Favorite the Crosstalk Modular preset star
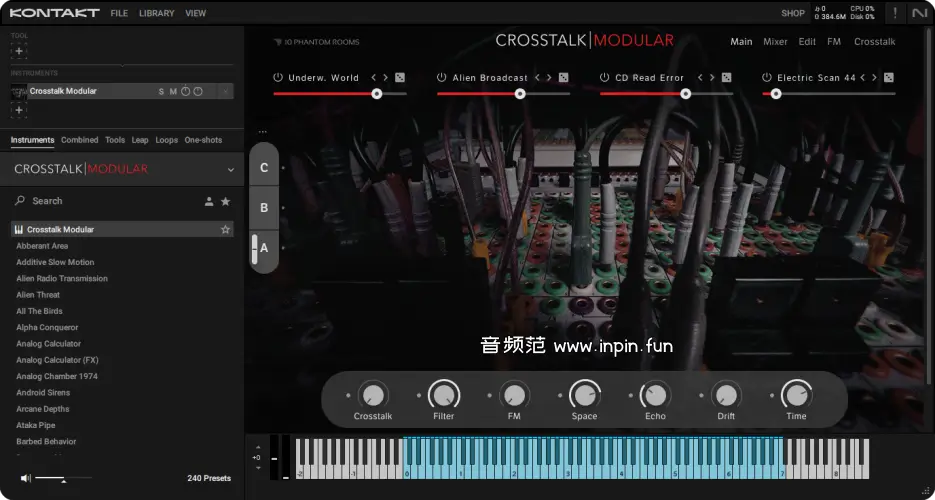The image size is (935, 500). [x=225, y=229]
